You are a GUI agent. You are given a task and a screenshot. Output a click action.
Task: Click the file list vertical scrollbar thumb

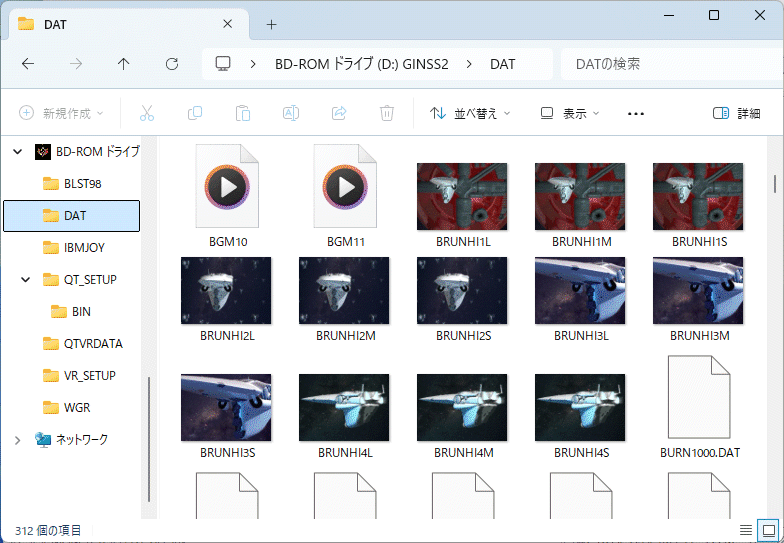point(775,184)
